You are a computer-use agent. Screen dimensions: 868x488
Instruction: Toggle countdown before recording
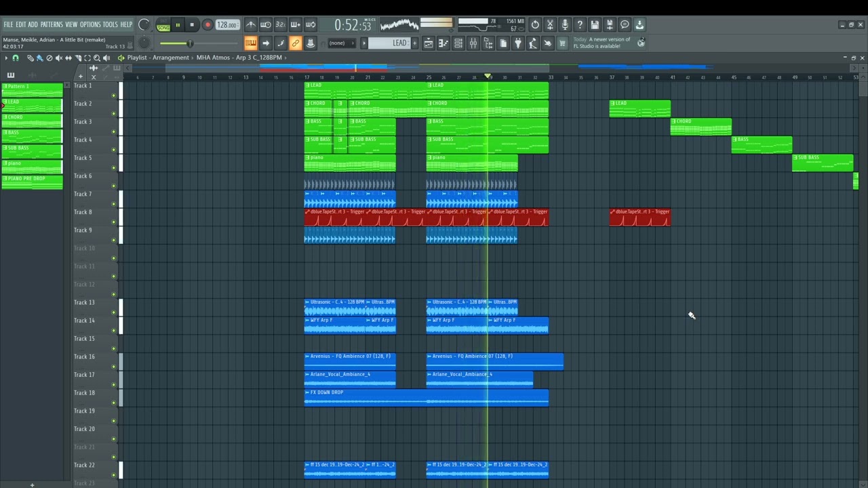(281, 25)
